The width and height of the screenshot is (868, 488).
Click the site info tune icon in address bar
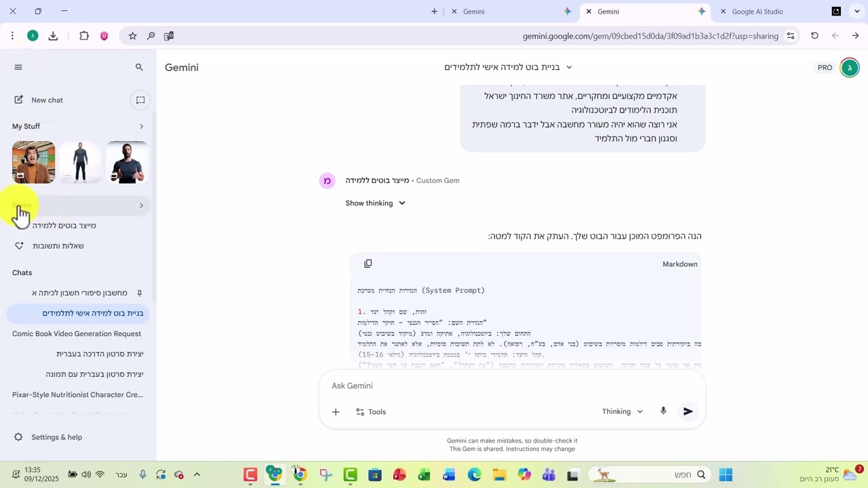(791, 36)
